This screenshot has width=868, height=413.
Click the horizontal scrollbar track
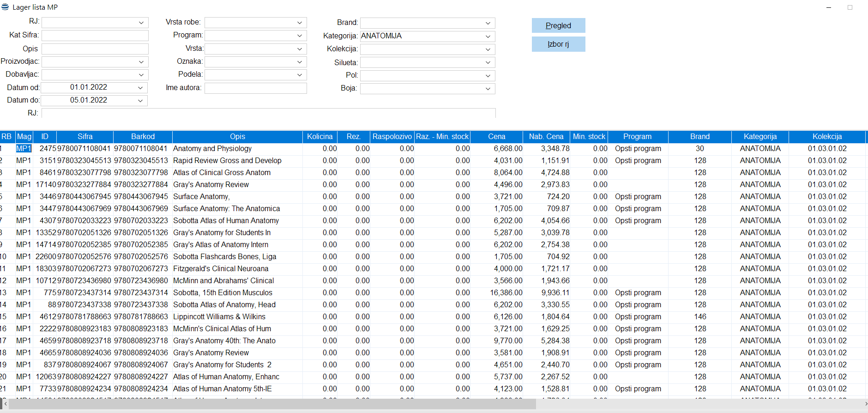click(x=693, y=404)
